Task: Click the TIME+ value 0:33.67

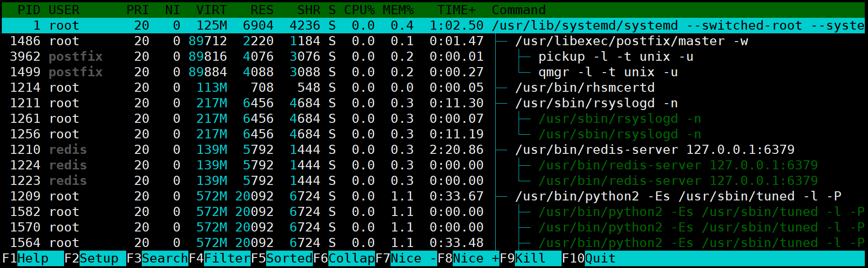Action: point(456,196)
